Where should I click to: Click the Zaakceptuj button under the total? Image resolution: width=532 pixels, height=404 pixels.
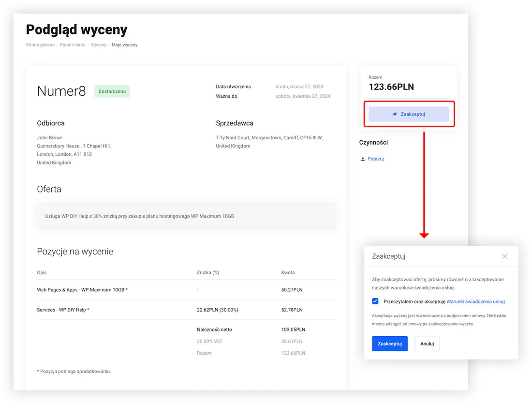click(x=409, y=114)
